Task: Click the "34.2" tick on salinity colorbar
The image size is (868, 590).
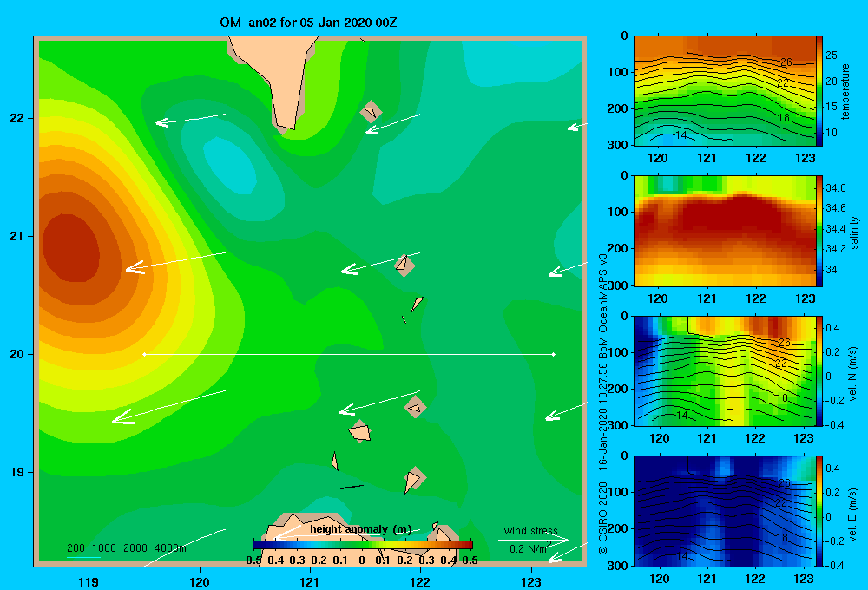Action: [835, 248]
